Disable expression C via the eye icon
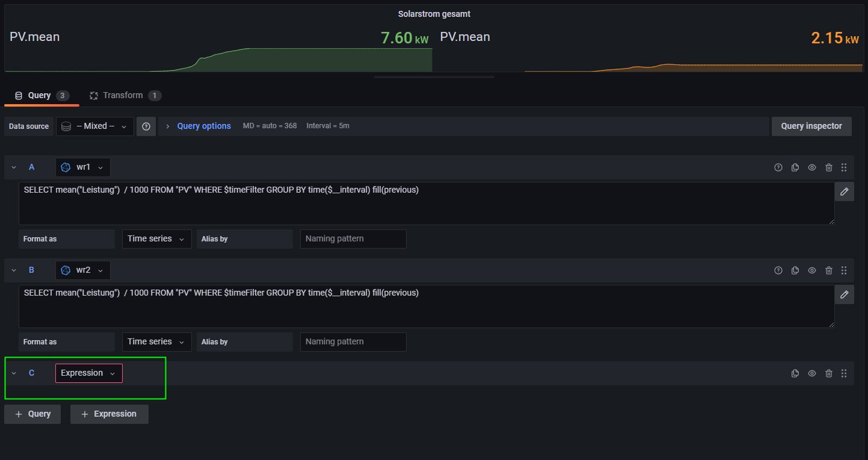 click(811, 373)
